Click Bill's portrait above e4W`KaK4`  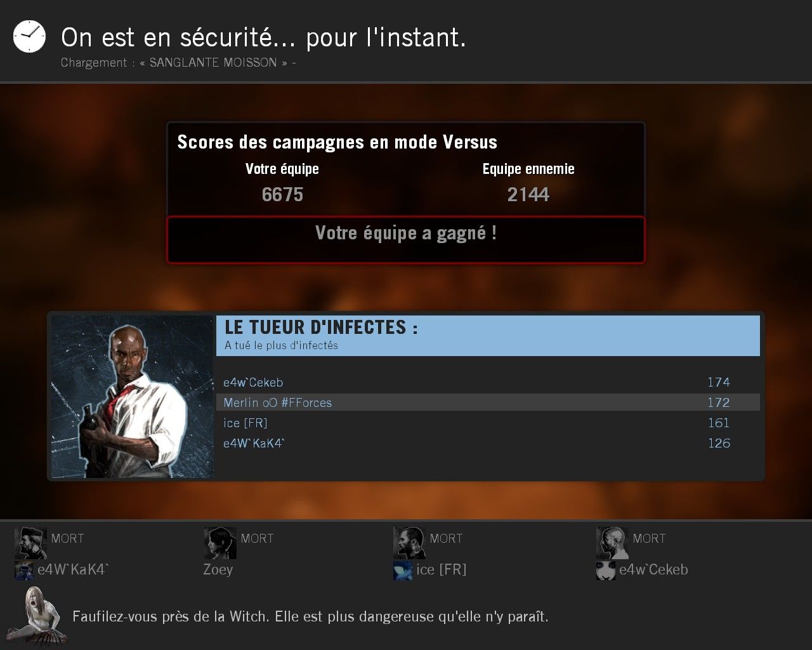click(x=30, y=543)
